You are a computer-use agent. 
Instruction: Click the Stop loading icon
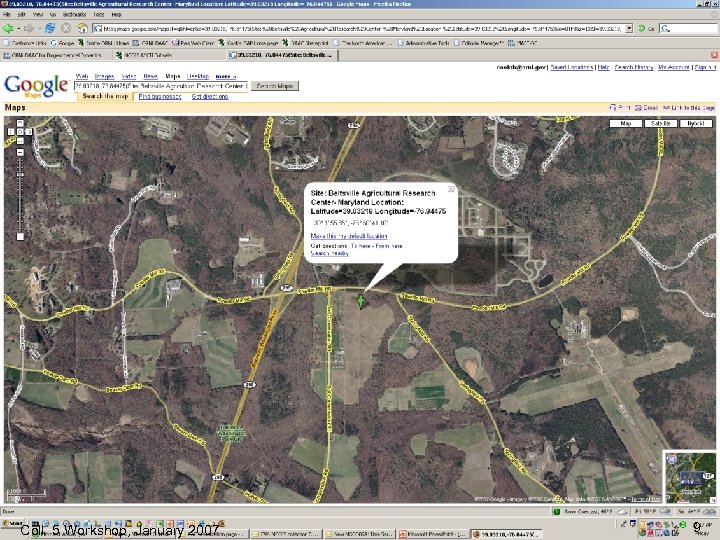[x=66, y=28]
